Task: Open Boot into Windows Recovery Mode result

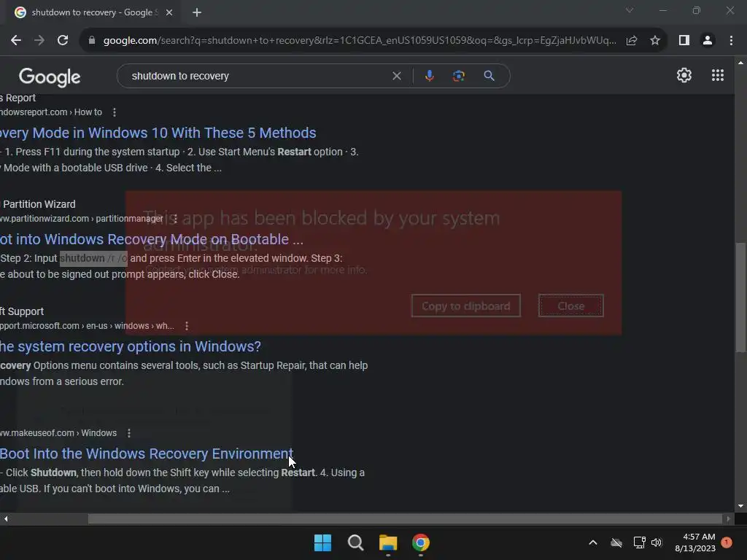Action: 152,239
